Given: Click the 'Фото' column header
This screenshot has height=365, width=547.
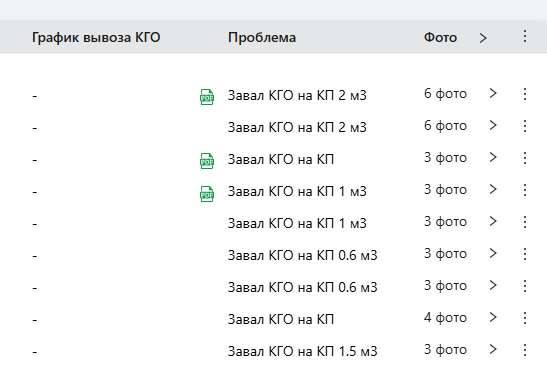Looking at the screenshot, I should tap(440, 37).
